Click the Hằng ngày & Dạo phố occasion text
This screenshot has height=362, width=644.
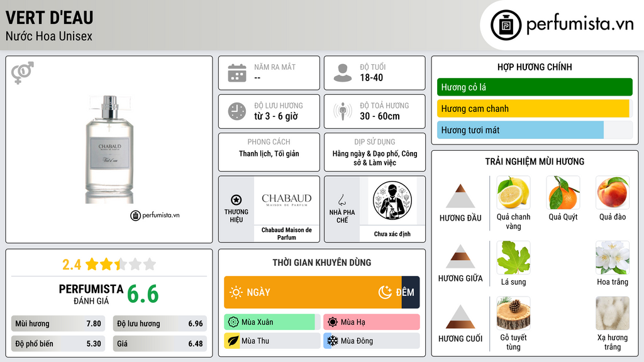click(x=375, y=158)
